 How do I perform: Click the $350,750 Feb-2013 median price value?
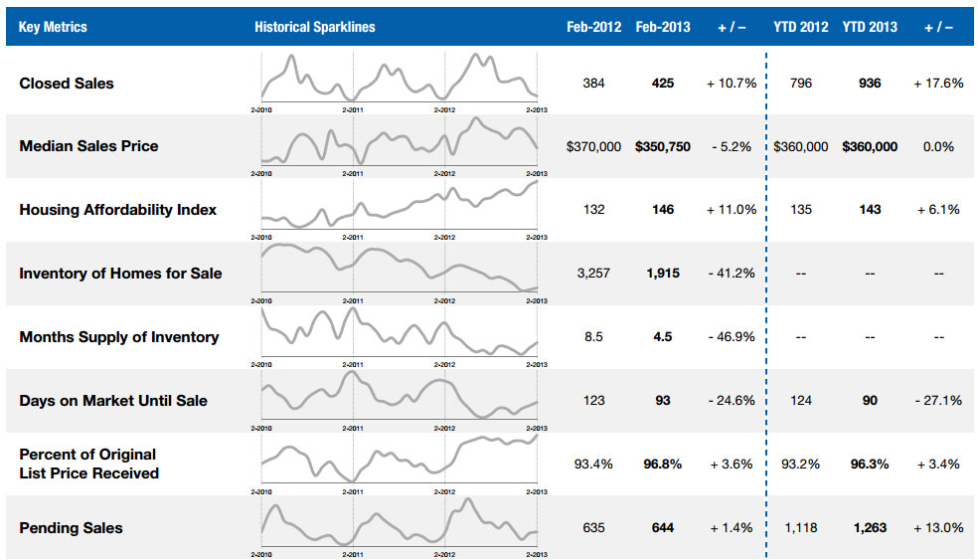click(663, 146)
